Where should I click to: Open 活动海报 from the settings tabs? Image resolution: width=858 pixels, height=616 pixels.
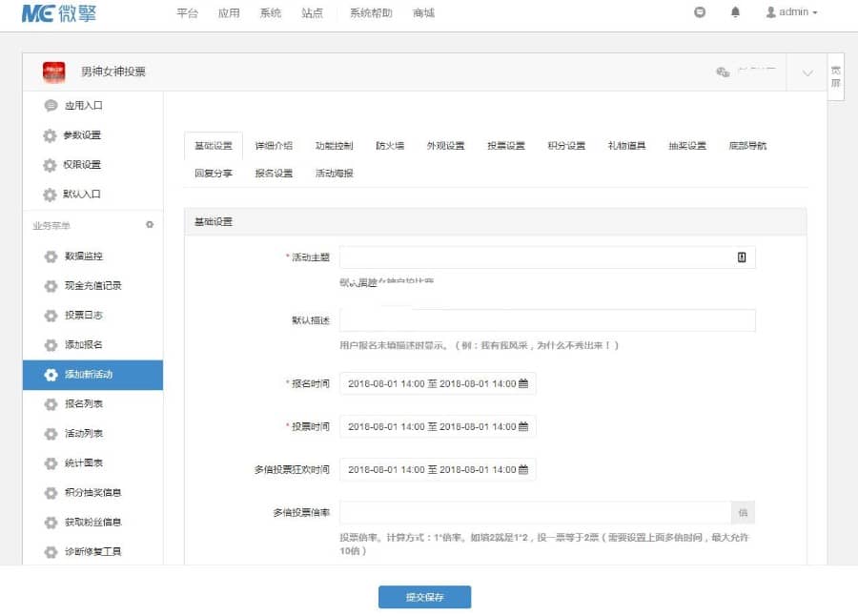[x=337, y=175]
